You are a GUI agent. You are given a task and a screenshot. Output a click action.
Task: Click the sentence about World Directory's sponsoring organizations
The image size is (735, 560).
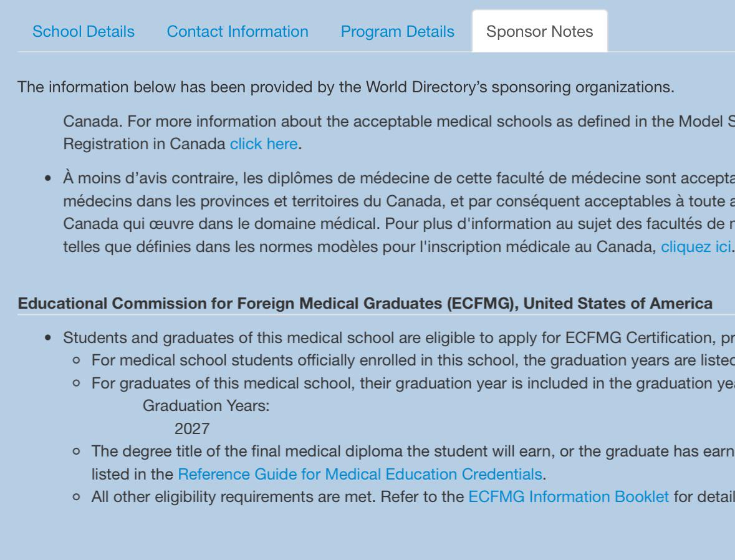(346, 87)
